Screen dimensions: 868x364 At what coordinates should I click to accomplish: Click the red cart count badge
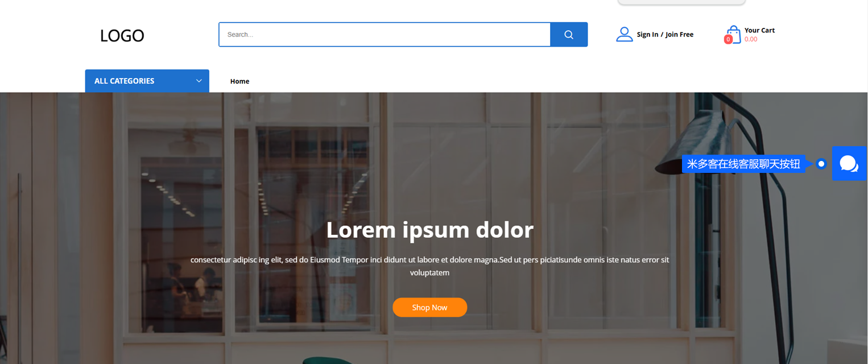(x=728, y=39)
